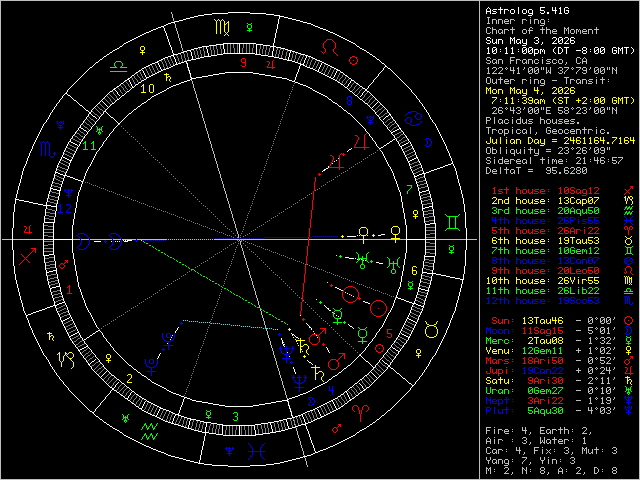This screenshot has width=640, height=480.
Task: Click the red Mars glyph below the Aries sign
Action: tap(336, 429)
